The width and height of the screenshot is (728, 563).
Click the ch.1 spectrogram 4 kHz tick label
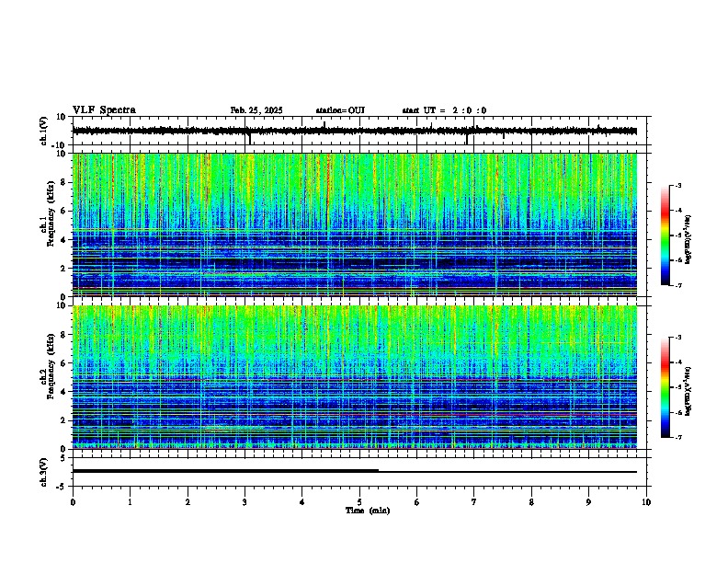(63, 240)
